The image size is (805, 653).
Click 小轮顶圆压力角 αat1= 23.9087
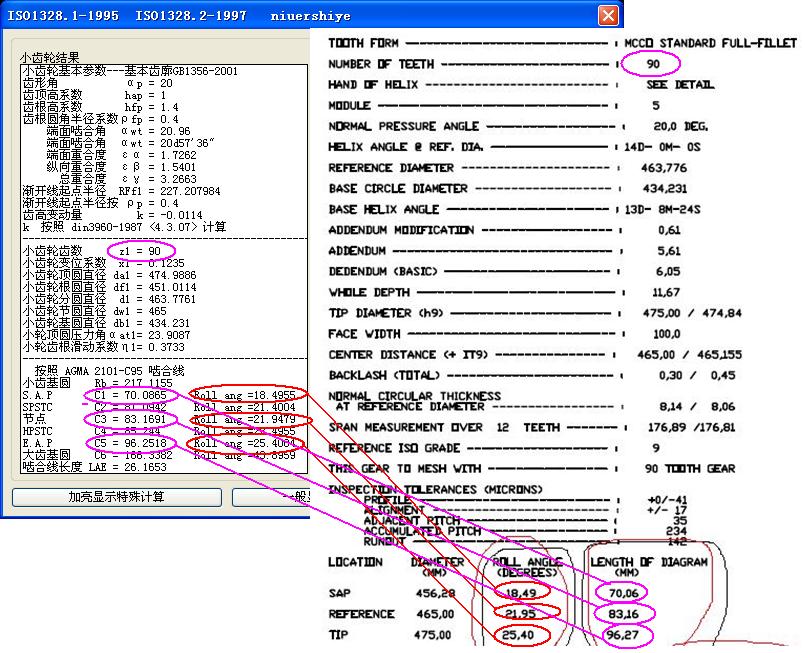(x=106, y=335)
